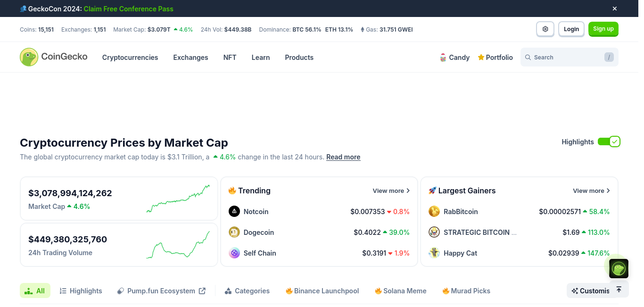
Task: Click the Dogecoin coin icon
Action: [x=234, y=232]
